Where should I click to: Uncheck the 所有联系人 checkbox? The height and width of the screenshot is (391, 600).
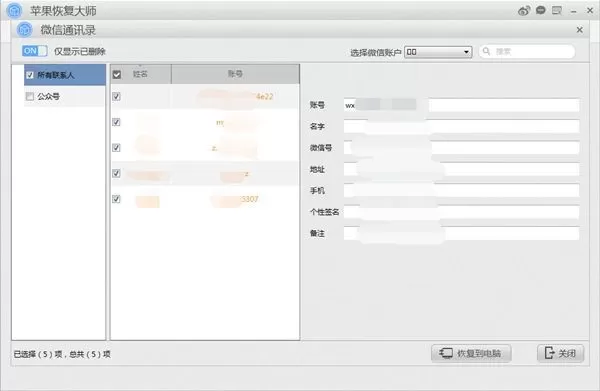[30, 75]
